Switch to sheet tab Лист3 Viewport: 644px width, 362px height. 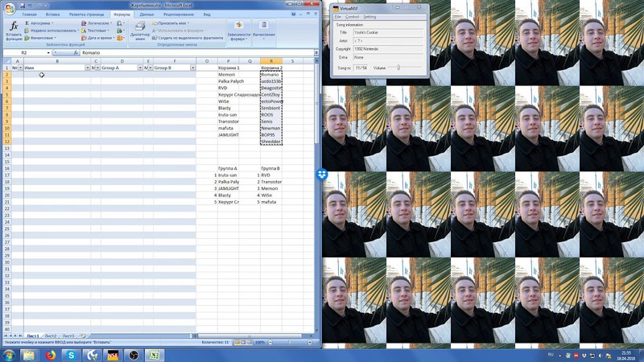(x=68, y=335)
